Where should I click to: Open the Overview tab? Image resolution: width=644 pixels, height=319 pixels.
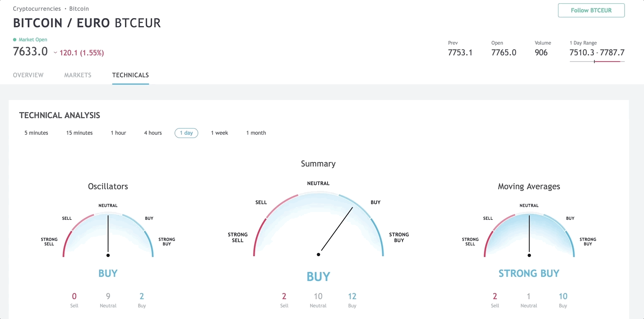click(28, 75)
